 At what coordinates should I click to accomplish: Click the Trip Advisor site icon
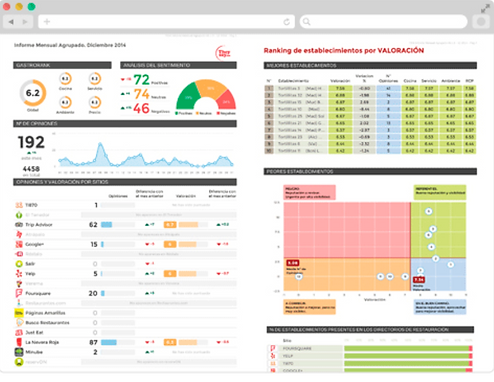click(19, 225)
